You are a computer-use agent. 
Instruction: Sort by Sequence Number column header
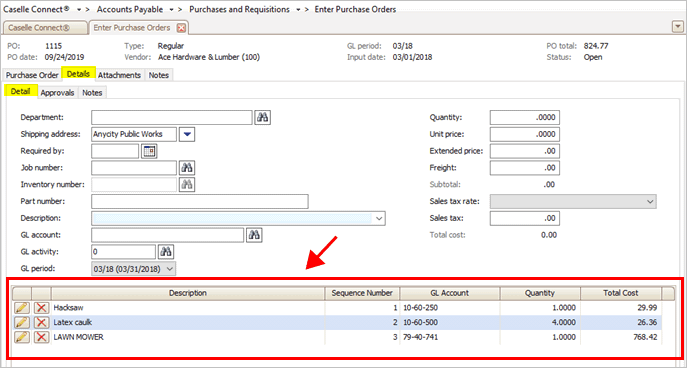point(362,293)
